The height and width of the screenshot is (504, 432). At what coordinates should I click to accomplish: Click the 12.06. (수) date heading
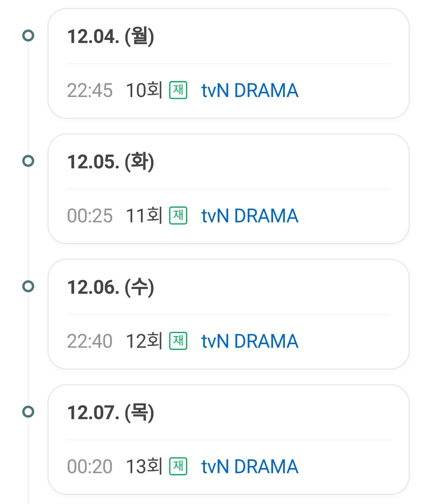point(111,287)
